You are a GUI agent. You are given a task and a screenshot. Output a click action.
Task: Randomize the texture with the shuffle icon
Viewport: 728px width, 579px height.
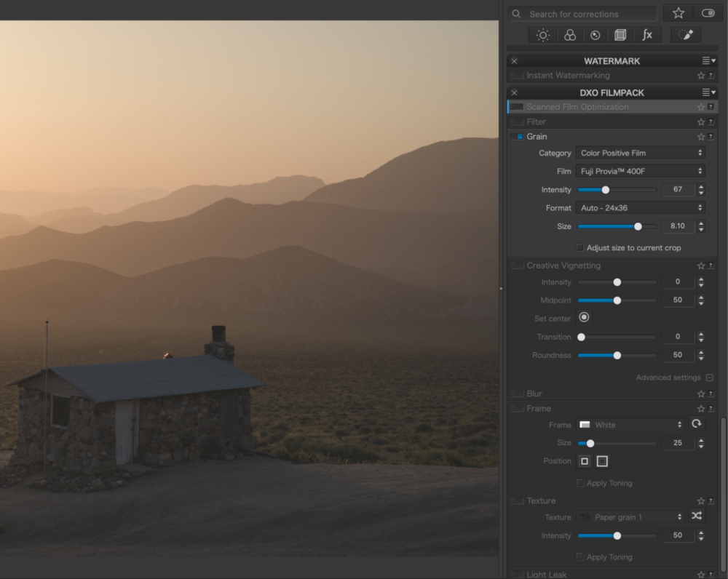pyautogui.click(x=697, y=516)
